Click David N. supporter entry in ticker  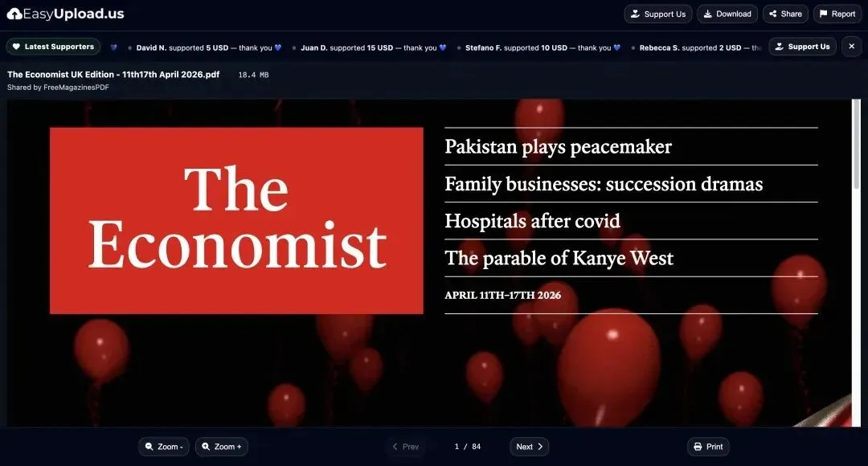[x=204, y=47]
